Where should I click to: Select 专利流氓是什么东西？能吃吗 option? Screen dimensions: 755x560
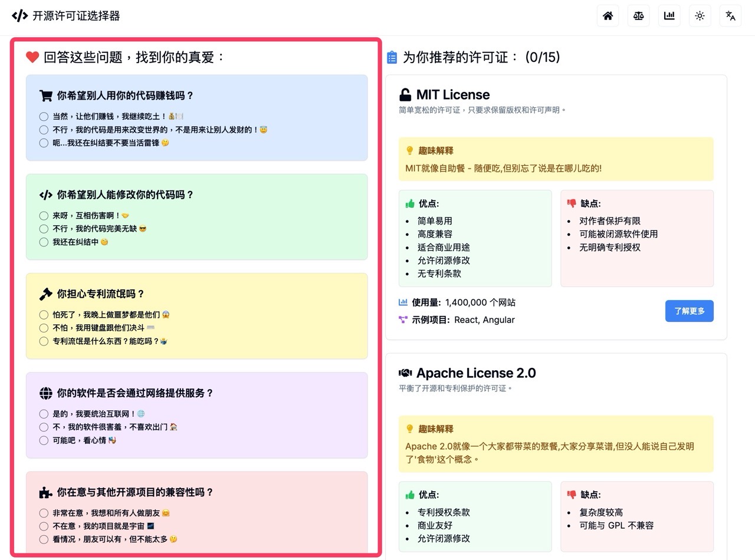[x=44, y=341]
